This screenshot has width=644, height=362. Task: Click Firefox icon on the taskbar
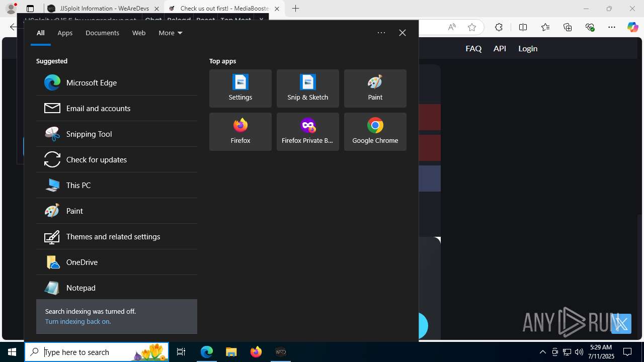[256, 352]
